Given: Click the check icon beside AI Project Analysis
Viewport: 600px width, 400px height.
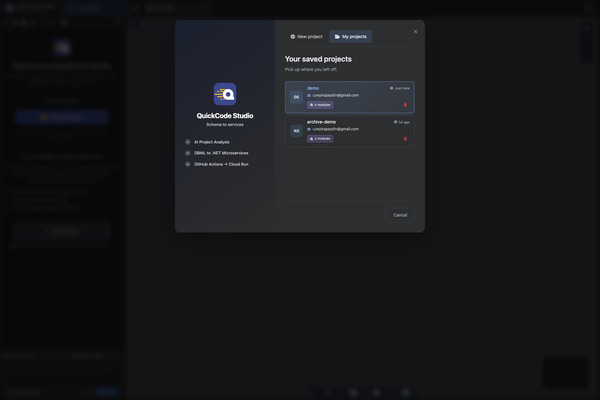Looking at the screenshot, I should click(x=188, y=142).
